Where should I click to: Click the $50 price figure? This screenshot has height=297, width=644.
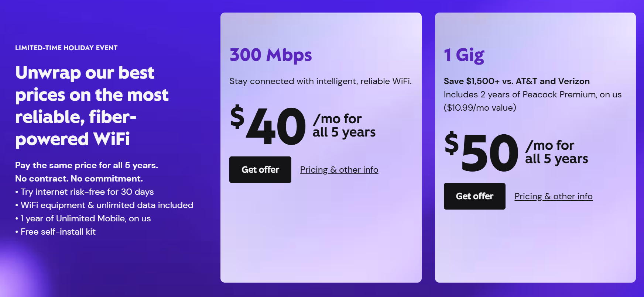482,152
